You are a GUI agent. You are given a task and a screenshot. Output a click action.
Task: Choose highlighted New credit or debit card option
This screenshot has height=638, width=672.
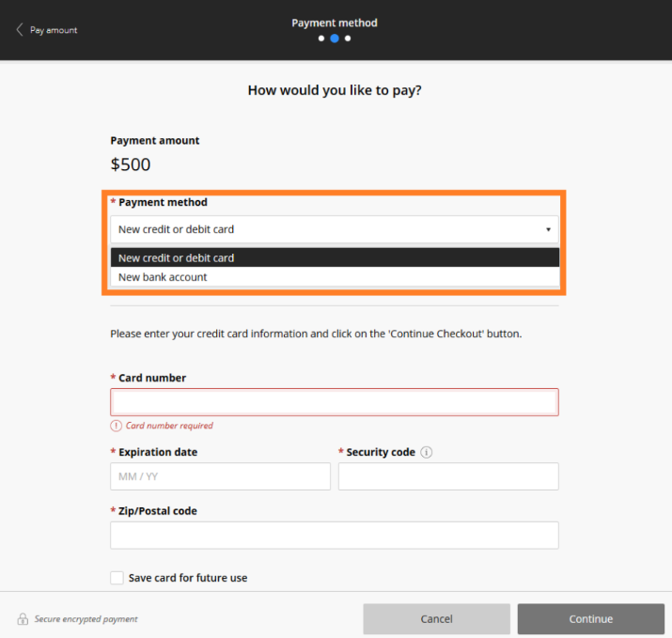pyautogui.click(x=334, y=257)
